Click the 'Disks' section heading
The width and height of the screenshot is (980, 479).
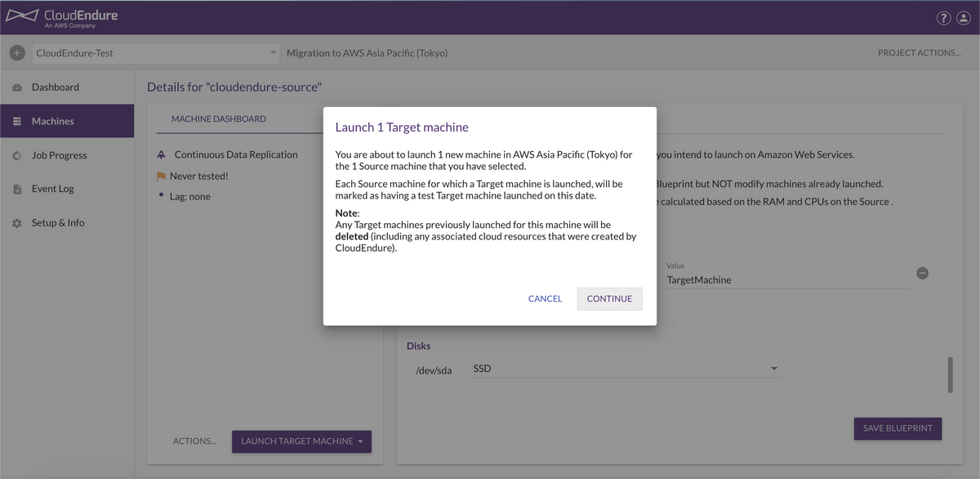419,346
